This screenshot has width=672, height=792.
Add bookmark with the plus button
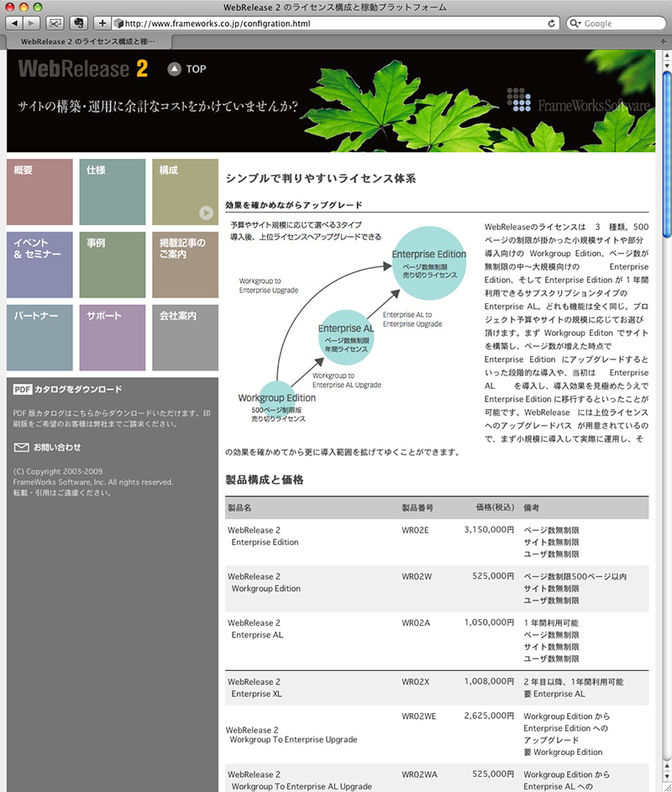(x=102, y=24)
